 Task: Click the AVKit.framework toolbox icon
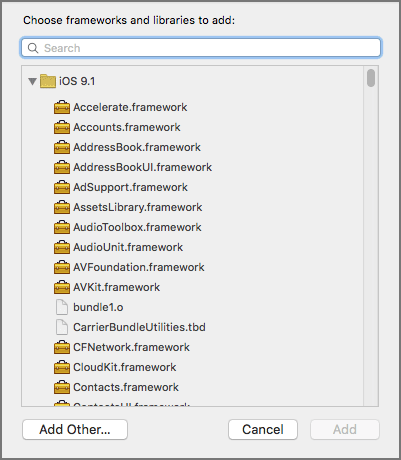(x=62, y=287)
